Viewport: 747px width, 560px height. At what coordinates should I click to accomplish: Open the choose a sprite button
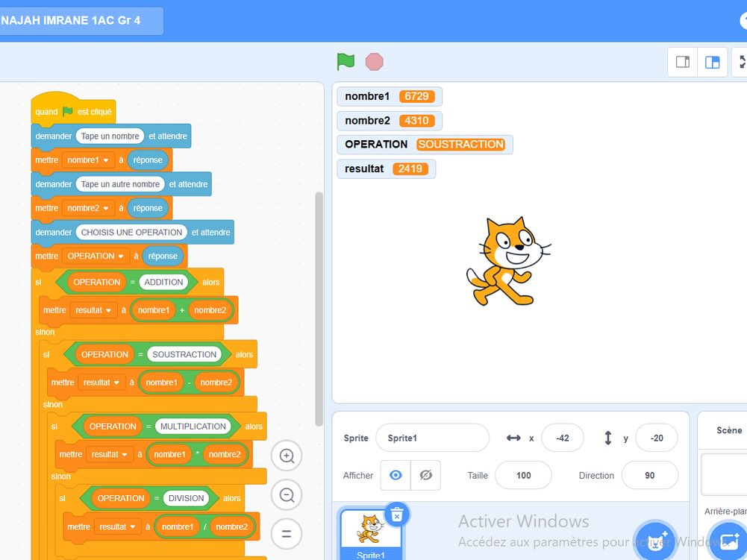click(656, 540)
